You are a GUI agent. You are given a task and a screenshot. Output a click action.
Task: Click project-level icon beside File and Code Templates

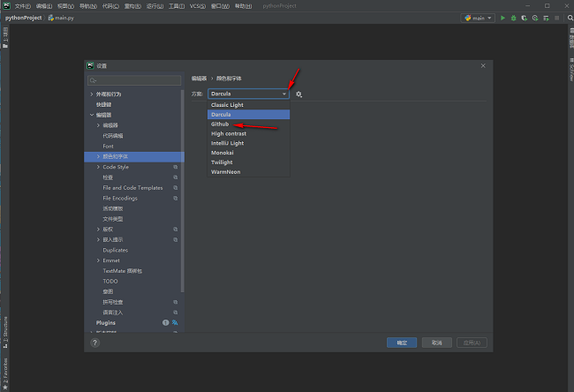[176, 188]
